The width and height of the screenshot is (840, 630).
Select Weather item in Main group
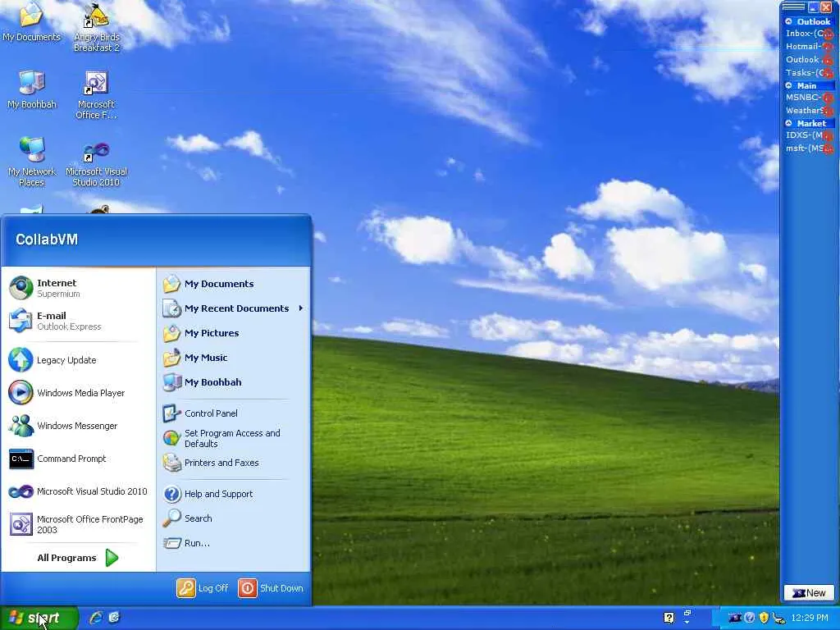[x=809, y=111]
